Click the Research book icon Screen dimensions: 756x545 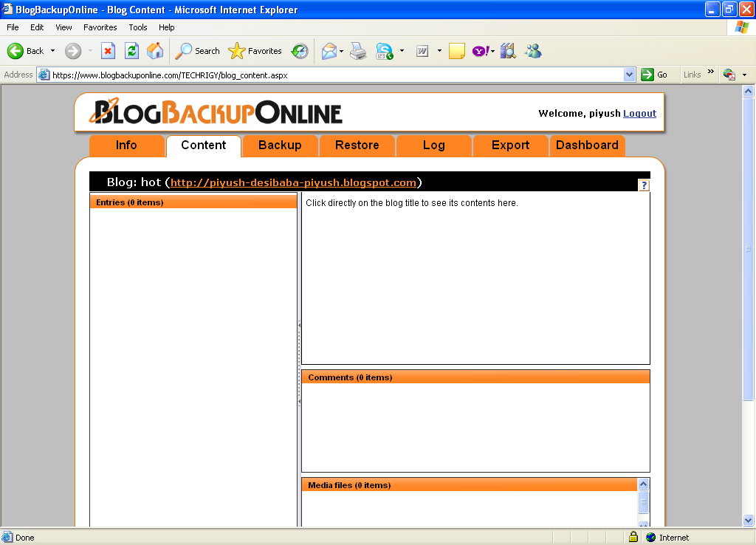click(508, 51)
